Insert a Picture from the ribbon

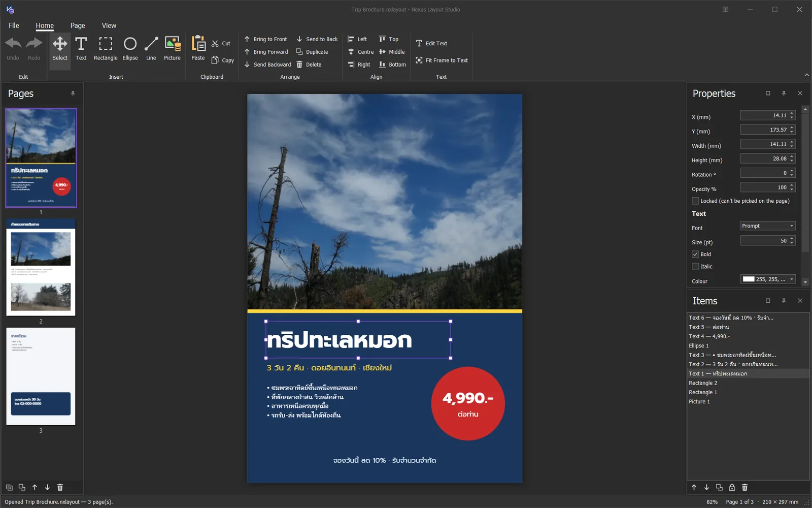pos(173,49)
